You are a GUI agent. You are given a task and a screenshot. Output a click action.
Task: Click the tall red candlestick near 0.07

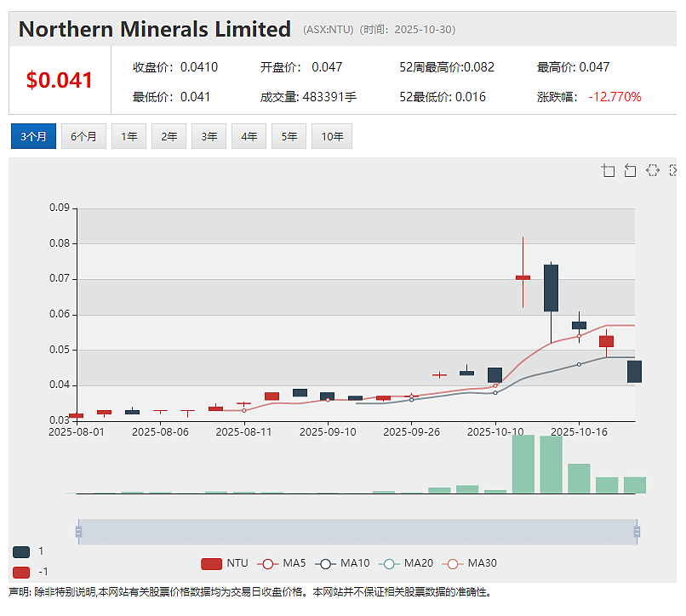pos(523,277)
